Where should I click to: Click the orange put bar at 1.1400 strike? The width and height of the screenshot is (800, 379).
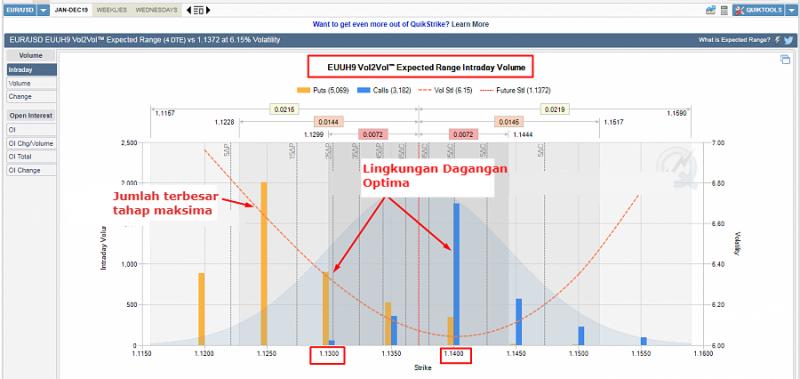tap(451, 331)
